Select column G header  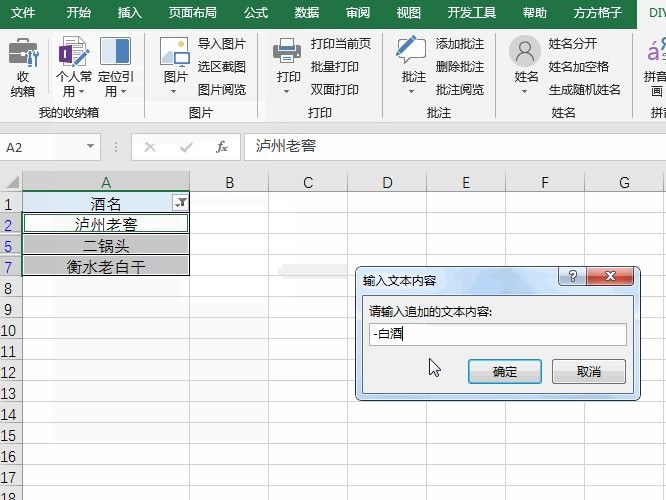point(624,183)
